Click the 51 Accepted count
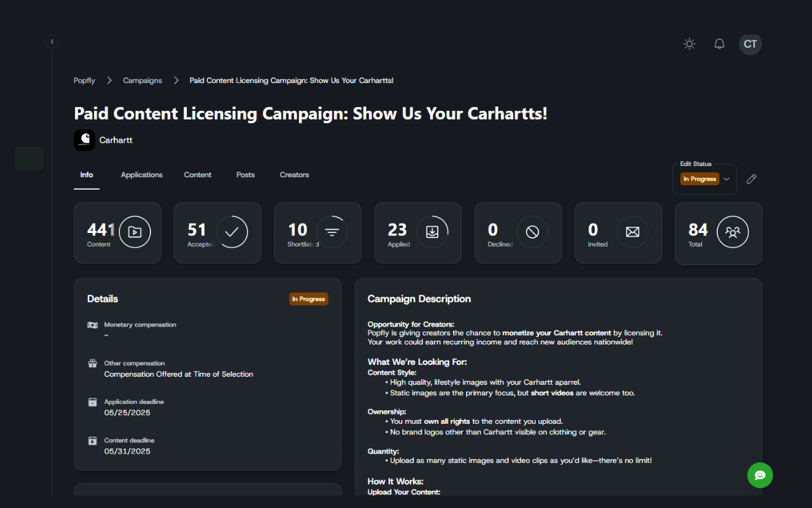The width and height of the screenshot is (812, 508). click(x=197, y=230)
